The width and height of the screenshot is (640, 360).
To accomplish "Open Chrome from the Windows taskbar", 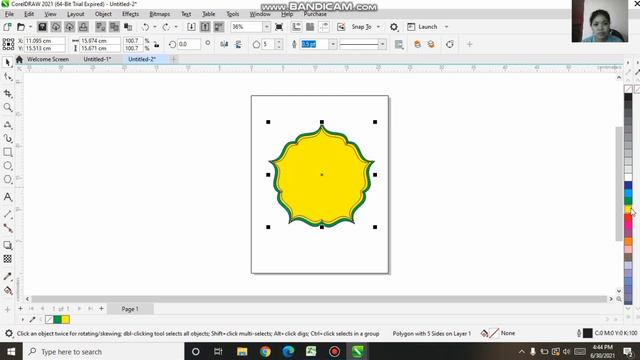I will tap(265, 351).
